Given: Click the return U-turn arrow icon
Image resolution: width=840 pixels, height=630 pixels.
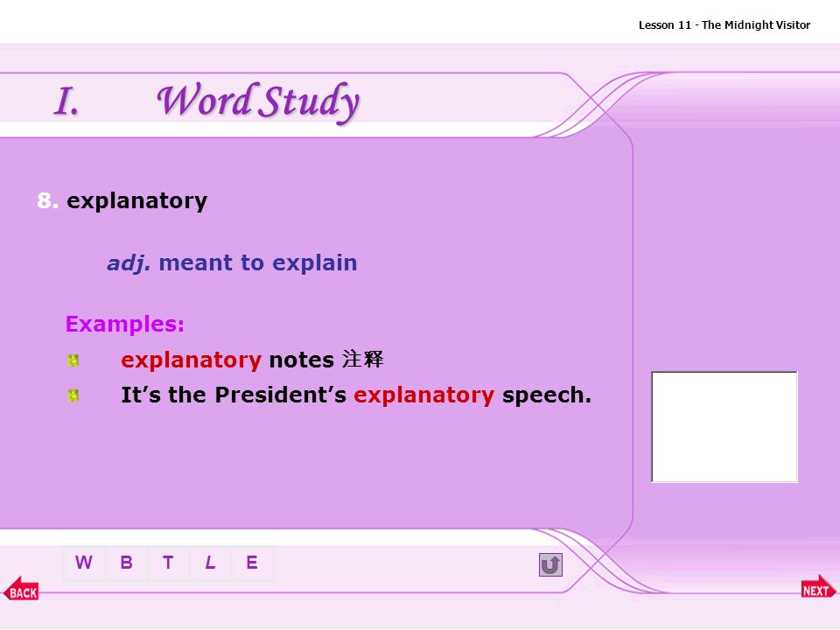Looking at the screenshot, I should click(x=550, y=564).
